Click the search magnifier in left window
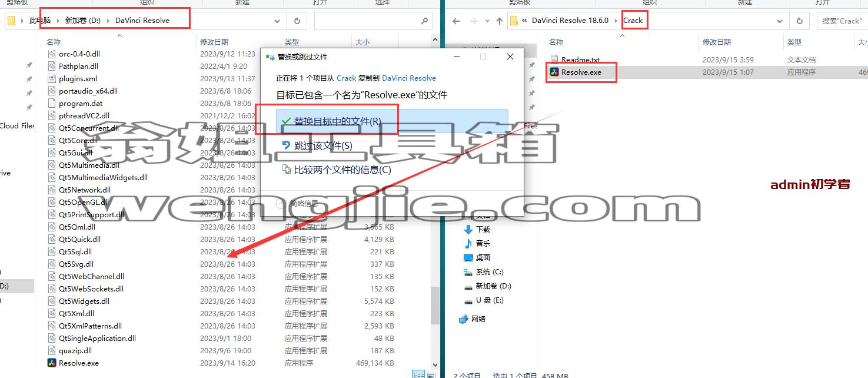Screen dimensions: 868x378 pyautogui.click(x=424, y=21)
